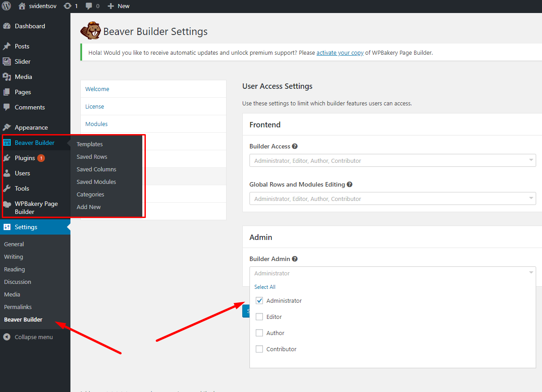Click the Settings menu heading

pos(26,227)
